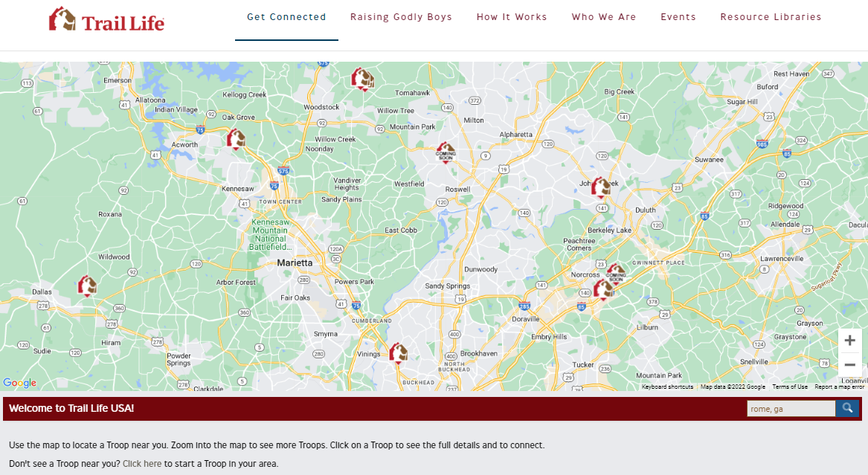Viewport: 868px width, 475px height.
Task: Click Report a map error
Action: 839,387
